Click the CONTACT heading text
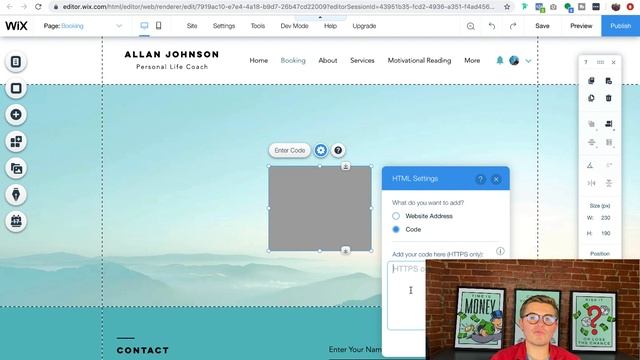 tap(142, 350)
